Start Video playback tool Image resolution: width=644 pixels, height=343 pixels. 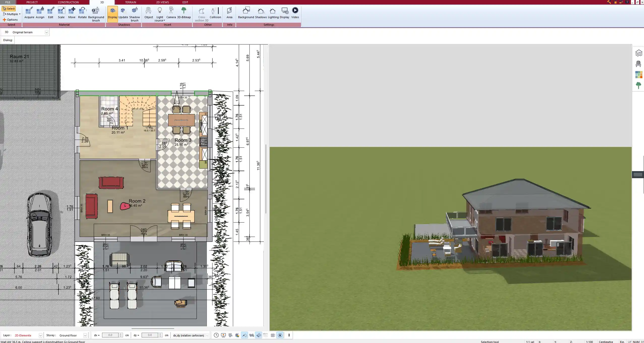pos(295,13)
